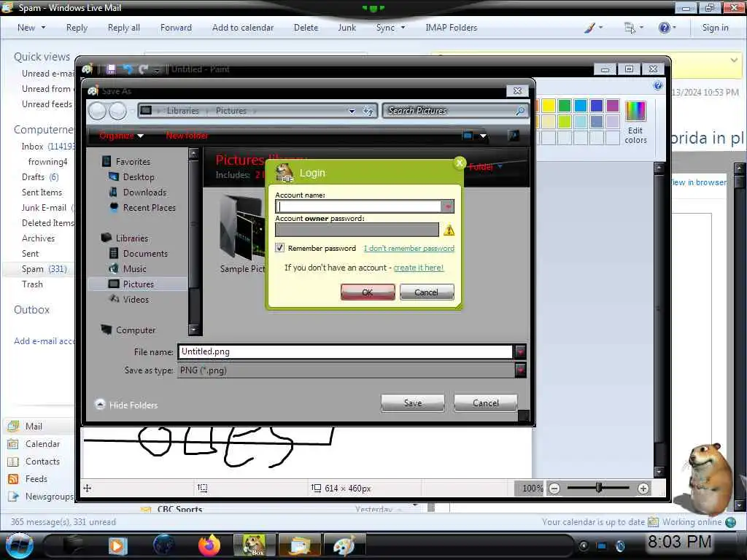Click Forward in Mail toolbar

click(176, 28)
